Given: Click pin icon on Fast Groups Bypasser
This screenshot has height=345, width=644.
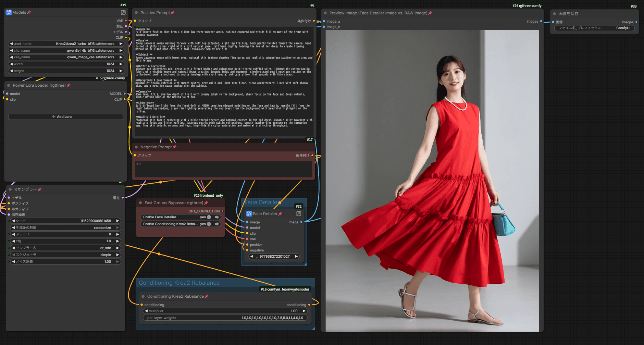Looking at the screenshot, I should coord(206,203).
